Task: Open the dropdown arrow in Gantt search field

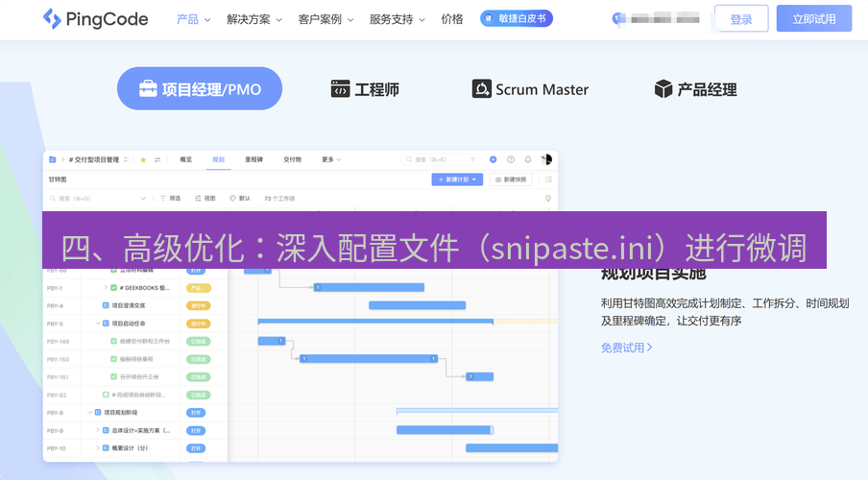Action: (x=143, y=198)
